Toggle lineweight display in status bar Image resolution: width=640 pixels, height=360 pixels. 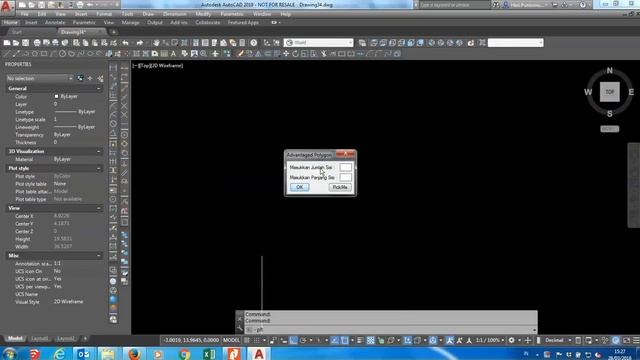click(360, 340)
